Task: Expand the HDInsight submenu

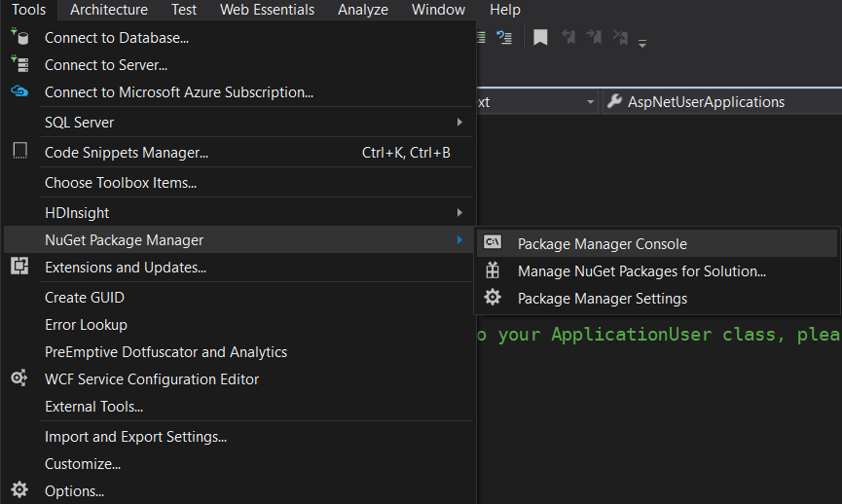Action: (459, 213)
